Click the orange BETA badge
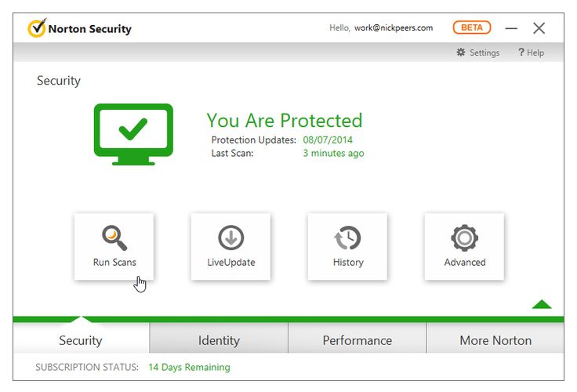 coord(472,27)
